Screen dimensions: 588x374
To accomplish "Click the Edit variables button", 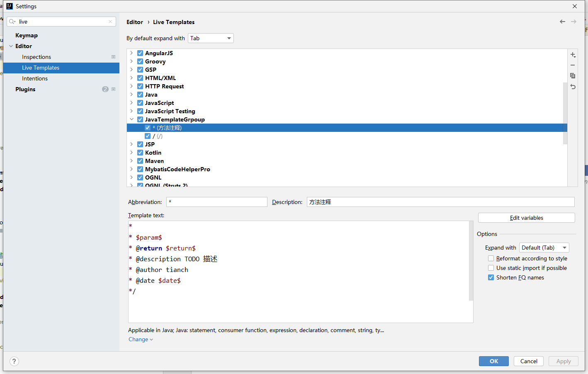I will pyautogui.click(x=527, y=218).
